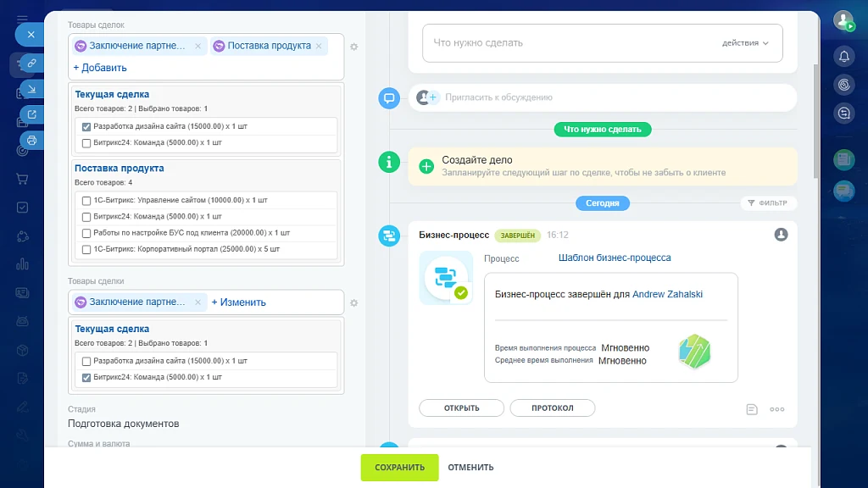Screen dimensions: 868x488
Task: Open tasks checkmark icon in sidebar
Action: pos(22,208)
